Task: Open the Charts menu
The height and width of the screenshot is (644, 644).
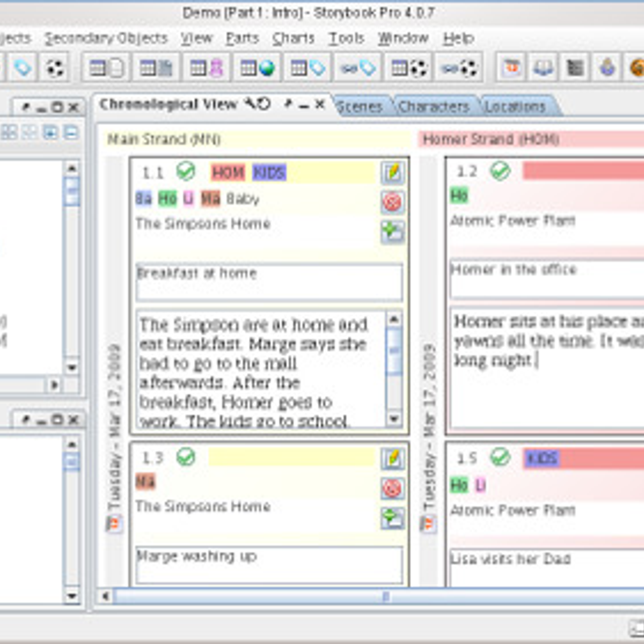Action: 293,39
